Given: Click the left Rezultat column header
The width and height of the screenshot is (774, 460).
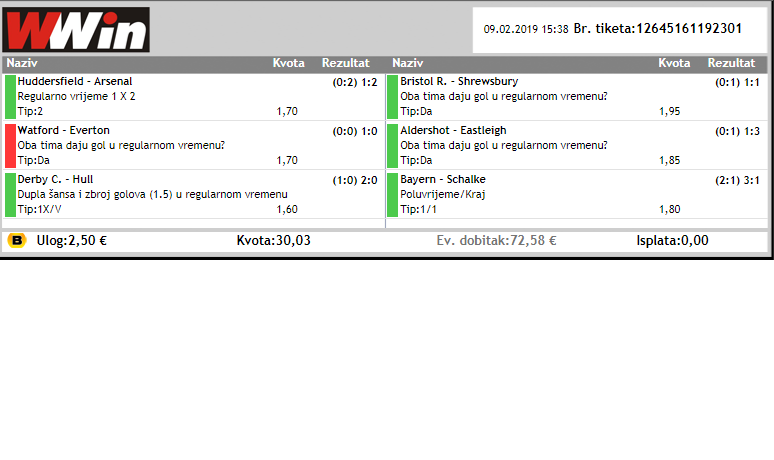Looking at the screenshot, I should pyautogui.click(x=346, y=63).
